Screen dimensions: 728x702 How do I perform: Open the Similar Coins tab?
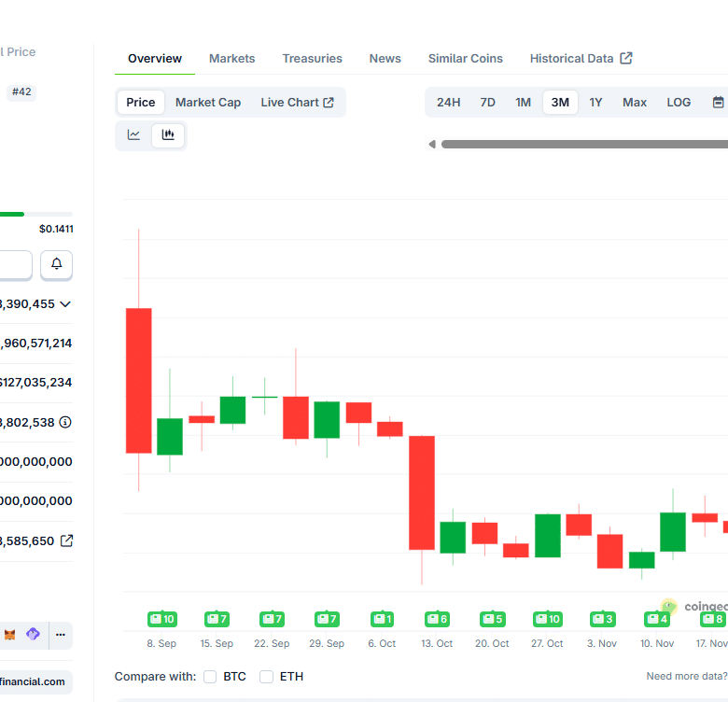click(x=465, y=59)
